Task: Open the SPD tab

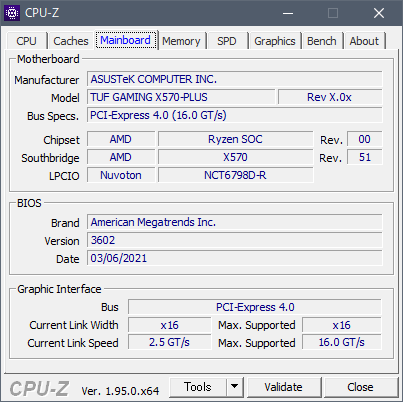Action: pos(227,41)
